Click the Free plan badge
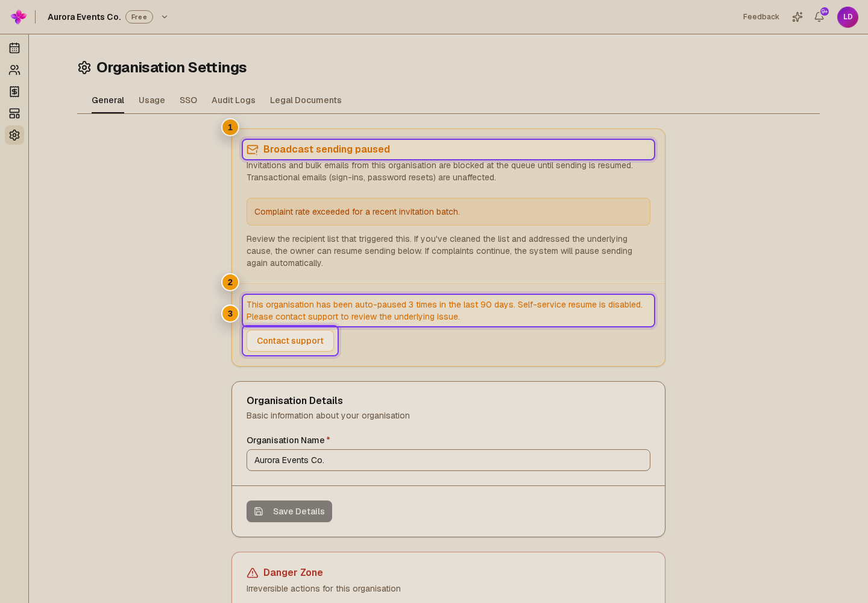This screenshot has height=603, width=868. tap(139, 17)
